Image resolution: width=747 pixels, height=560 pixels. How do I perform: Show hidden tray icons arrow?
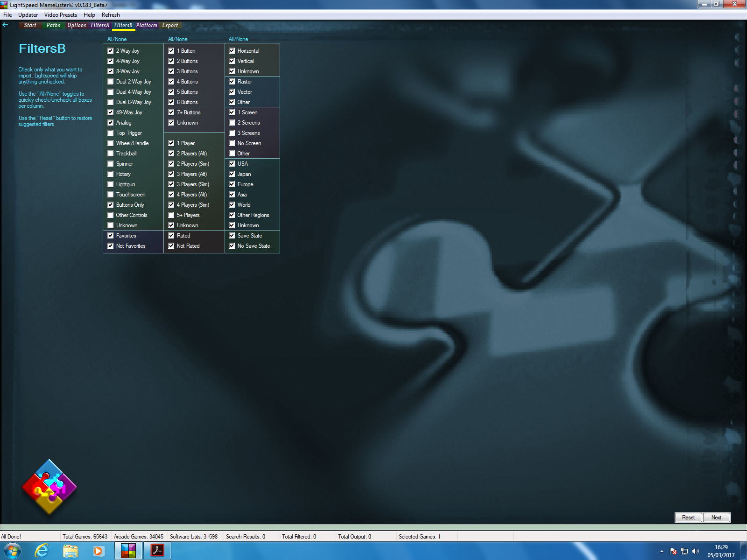[x=662, y=551]
